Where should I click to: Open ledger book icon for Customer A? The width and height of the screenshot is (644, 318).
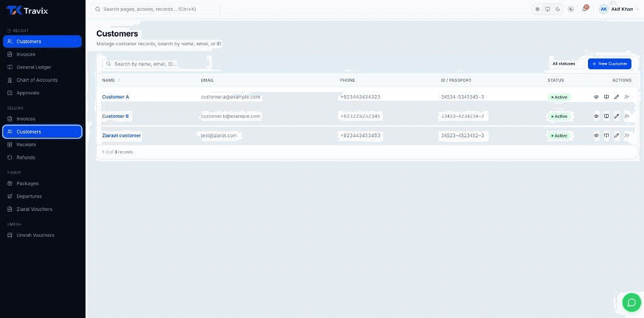point(606,97)
